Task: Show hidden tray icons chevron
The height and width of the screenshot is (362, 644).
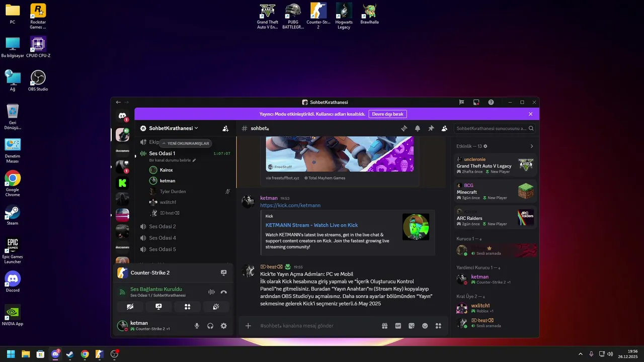Action: 580,354
